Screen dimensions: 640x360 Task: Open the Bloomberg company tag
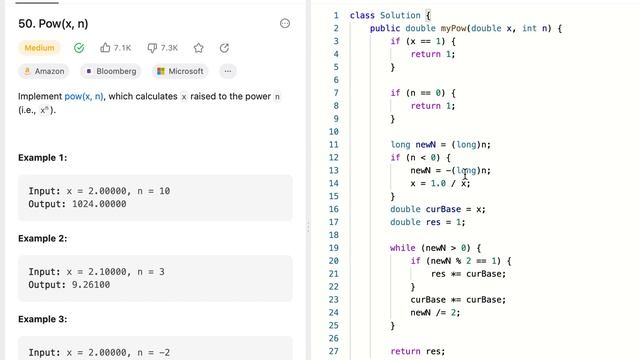(111, 71)
